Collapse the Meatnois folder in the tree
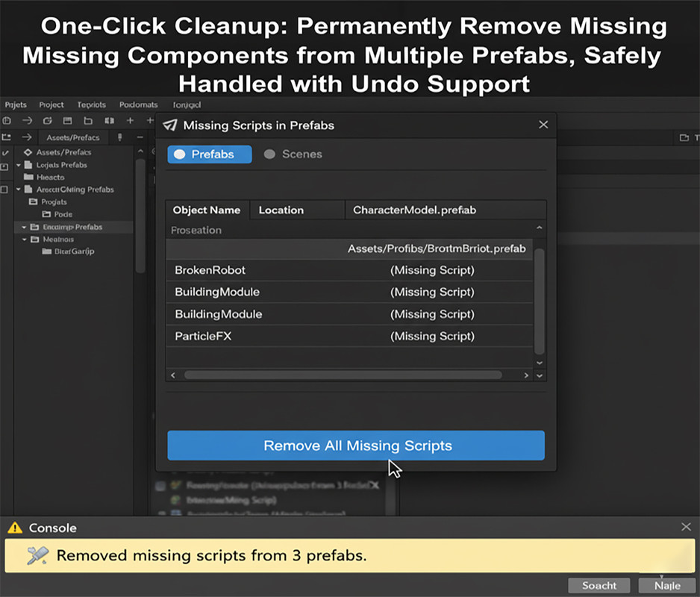This screenshot has width=700, height=597. (23, 239)
